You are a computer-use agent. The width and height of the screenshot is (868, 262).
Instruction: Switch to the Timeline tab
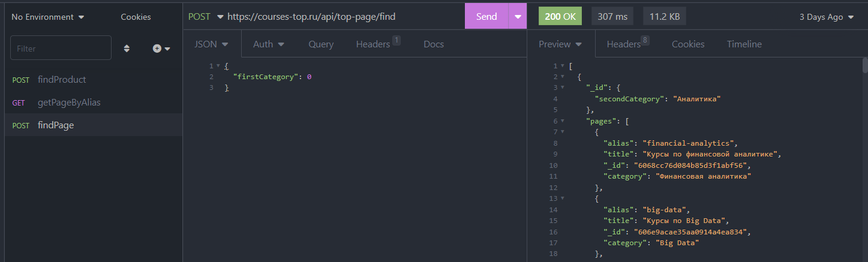[744, 44]
